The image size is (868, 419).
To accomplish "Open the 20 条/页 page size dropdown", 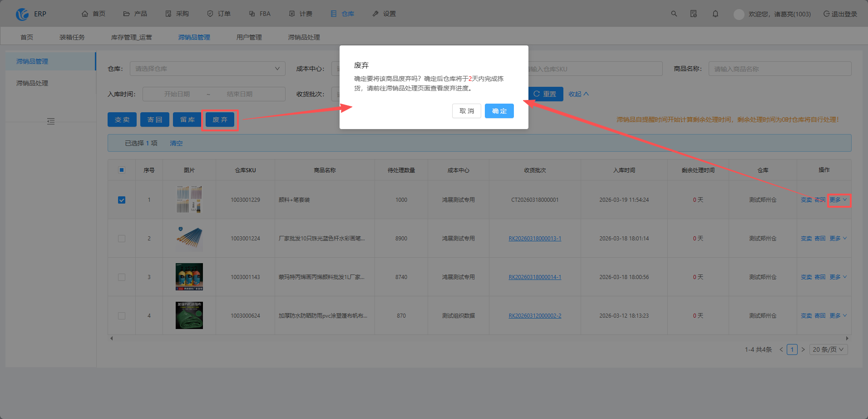I will click(x=829, y=349).
